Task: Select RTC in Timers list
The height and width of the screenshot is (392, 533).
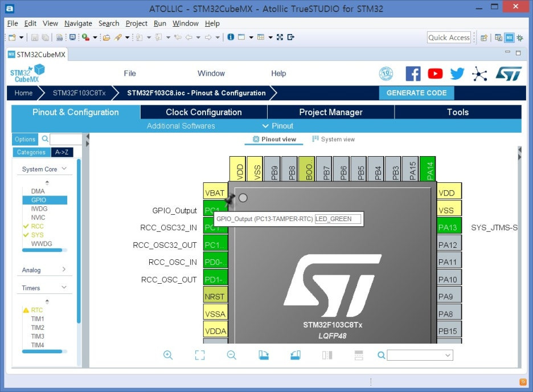Action: (x=37, y=310)
